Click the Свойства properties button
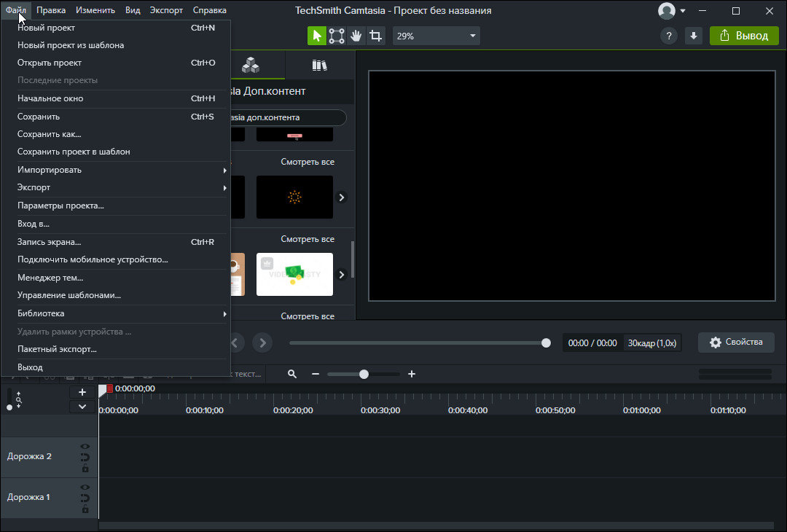The height and width of the screenshot is (532, 787). pos(736,343)
